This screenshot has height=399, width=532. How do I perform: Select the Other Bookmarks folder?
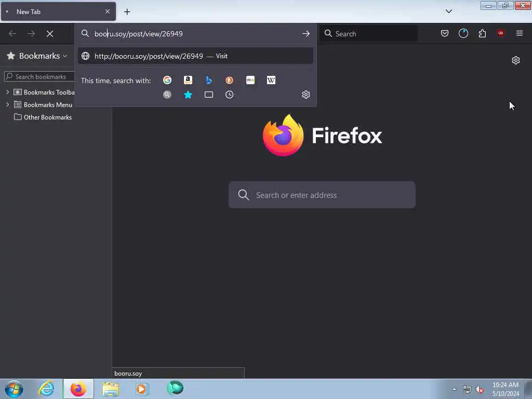pyautogui.click(x=43, y=117)
